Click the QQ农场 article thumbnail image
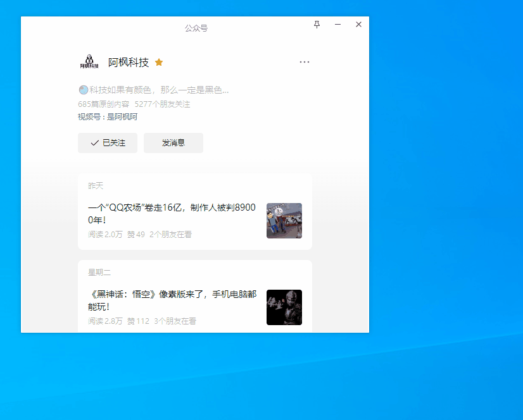Viewport: 523px width, 420px height. [284, 221]
